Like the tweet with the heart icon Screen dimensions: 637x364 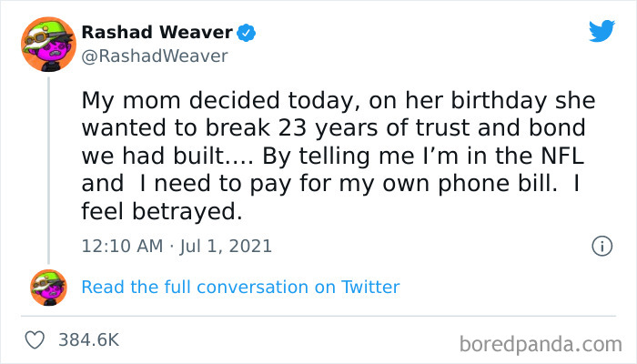pyautogui.click(x=36, y=340)
